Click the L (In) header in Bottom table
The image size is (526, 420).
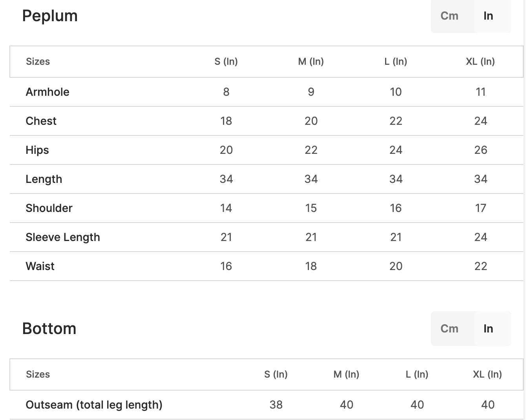[x=417, y=374]
